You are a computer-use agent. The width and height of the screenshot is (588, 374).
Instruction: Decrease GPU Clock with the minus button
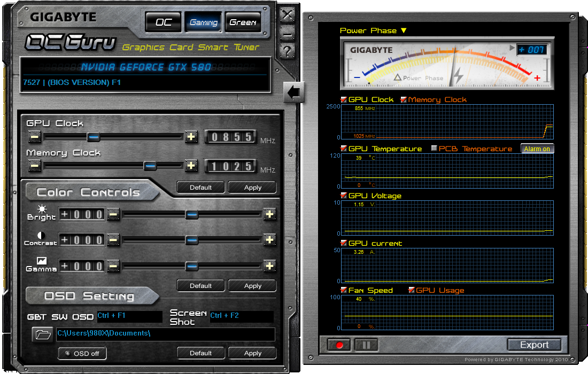point(35,137)
